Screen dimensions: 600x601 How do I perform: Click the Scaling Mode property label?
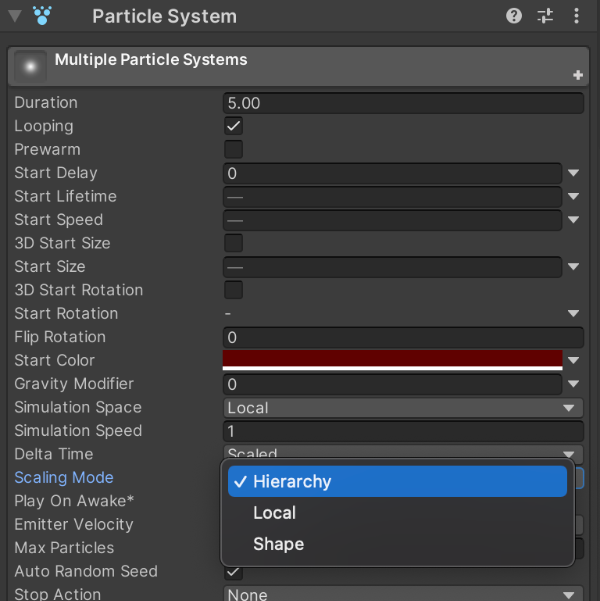(64, 478)
